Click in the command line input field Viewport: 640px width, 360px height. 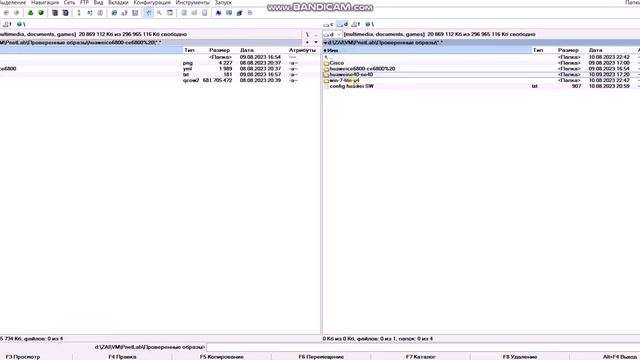coord(423,347)
